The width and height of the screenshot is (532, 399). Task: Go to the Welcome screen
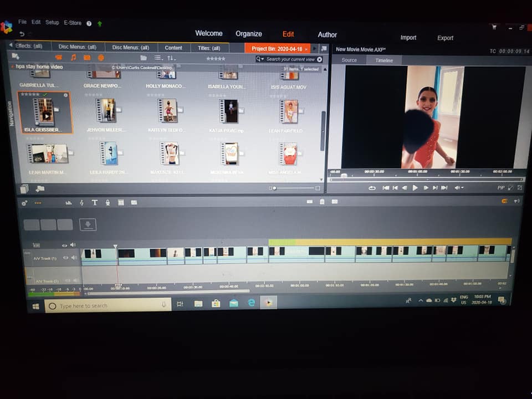click(x=209, y=33)
